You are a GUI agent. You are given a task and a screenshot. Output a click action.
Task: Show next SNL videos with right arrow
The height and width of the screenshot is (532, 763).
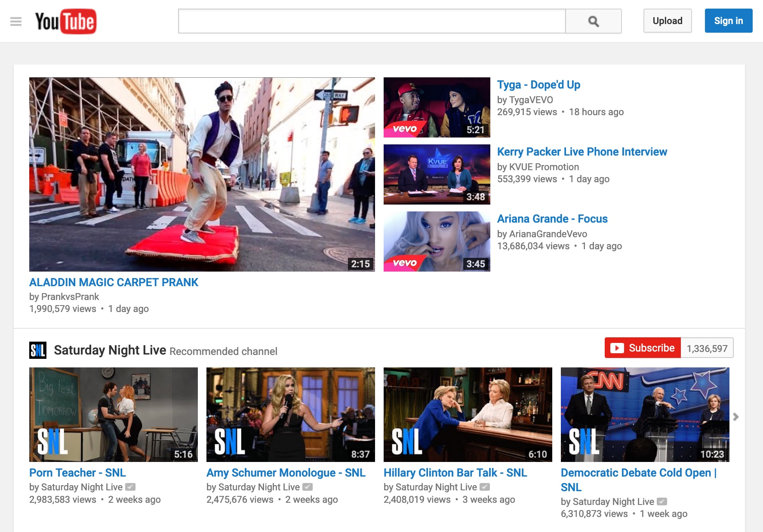click(736, 416)
